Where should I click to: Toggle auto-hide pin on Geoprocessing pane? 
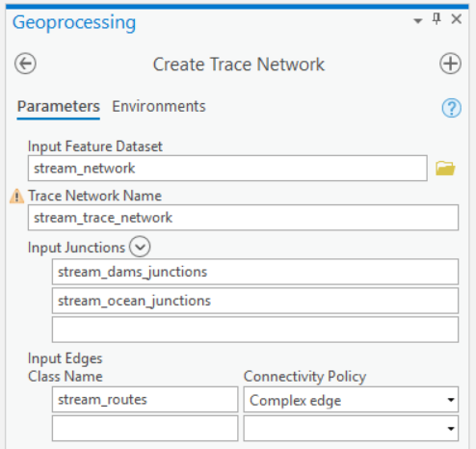coord(436,19)
